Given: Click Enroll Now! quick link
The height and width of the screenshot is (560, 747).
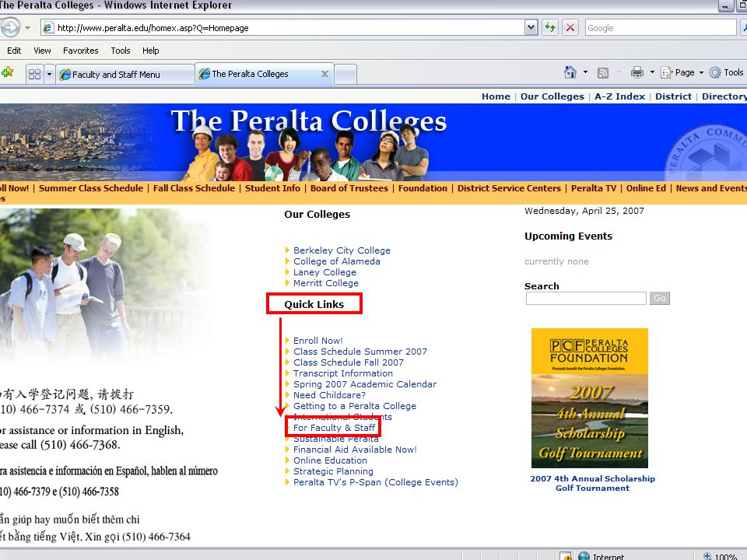Looking at the screenshot, I should (x=317, y=341).
